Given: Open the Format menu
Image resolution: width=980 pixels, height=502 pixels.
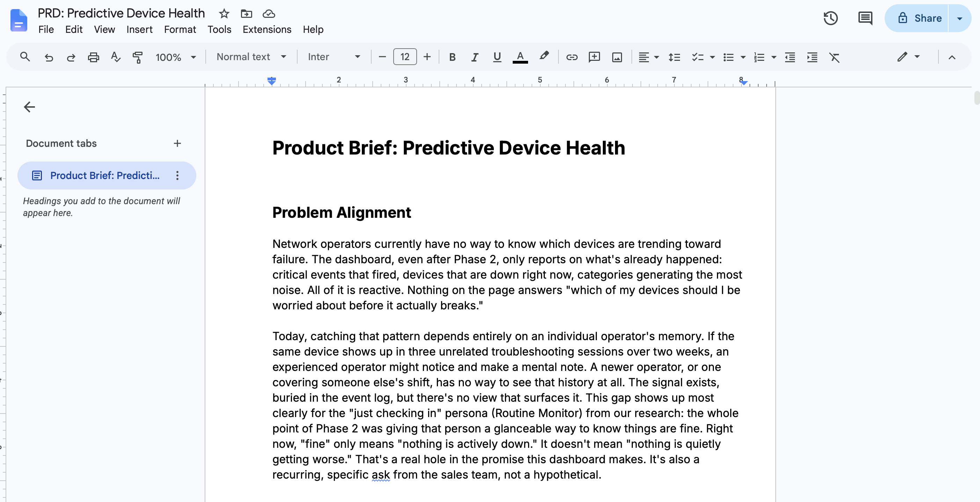Looking at the screenshot, I should click(x=180, y=29).
